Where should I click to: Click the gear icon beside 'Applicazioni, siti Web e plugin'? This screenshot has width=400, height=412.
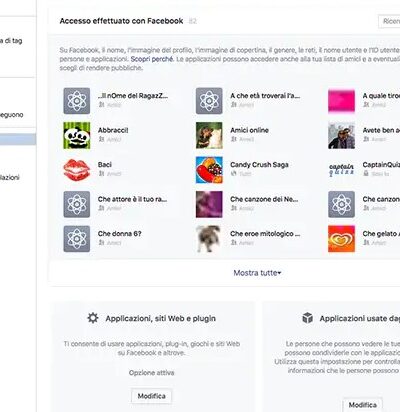point(93,318)
